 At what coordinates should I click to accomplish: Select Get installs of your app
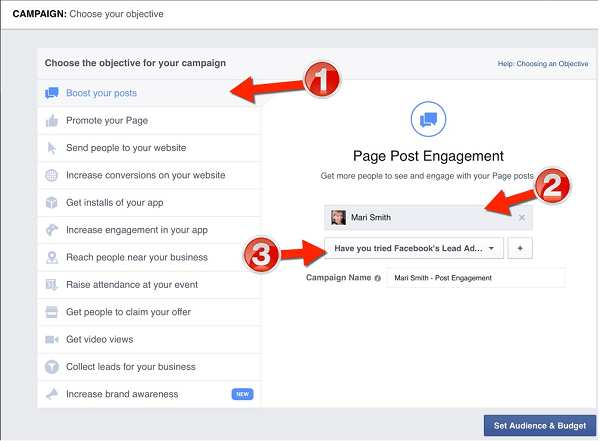tap(149, 203)
